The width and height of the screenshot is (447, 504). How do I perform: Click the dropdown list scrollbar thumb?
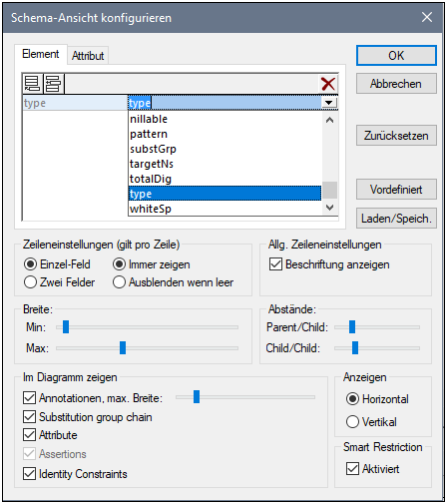click(329, 190)
